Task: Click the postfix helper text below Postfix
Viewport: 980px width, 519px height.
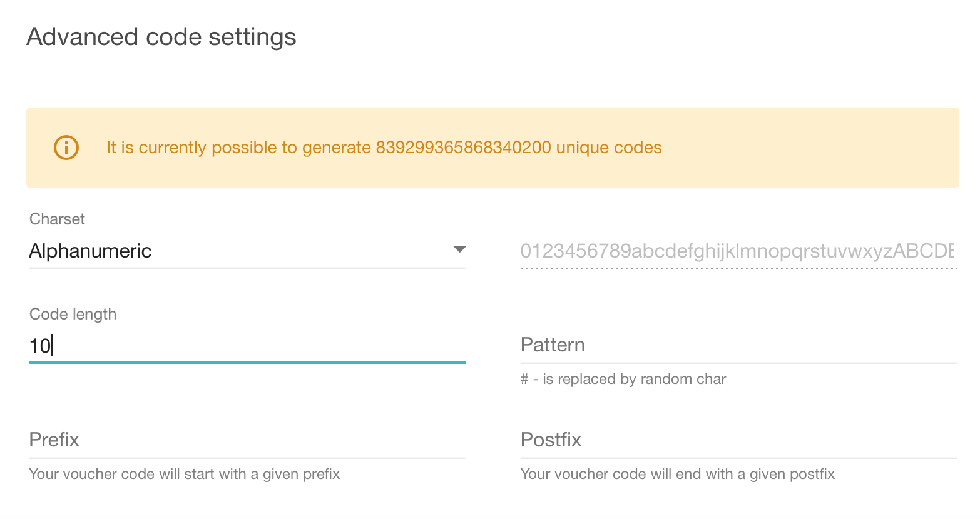Action: click(x=678, y=475)
